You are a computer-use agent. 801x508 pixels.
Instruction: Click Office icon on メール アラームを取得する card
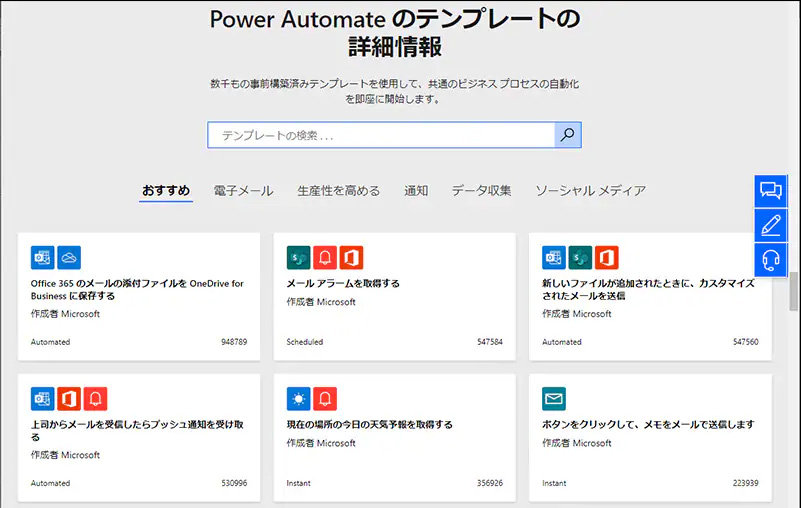(351, 258)
